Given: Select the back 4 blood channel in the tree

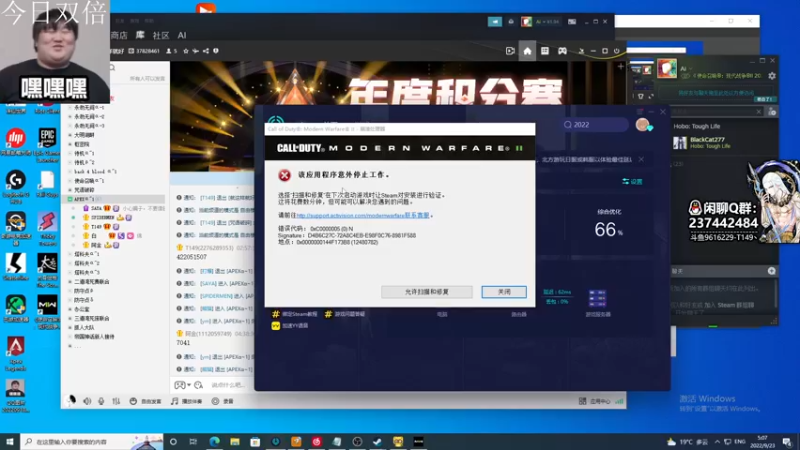Looking at the screenshot, I should 95,171.
